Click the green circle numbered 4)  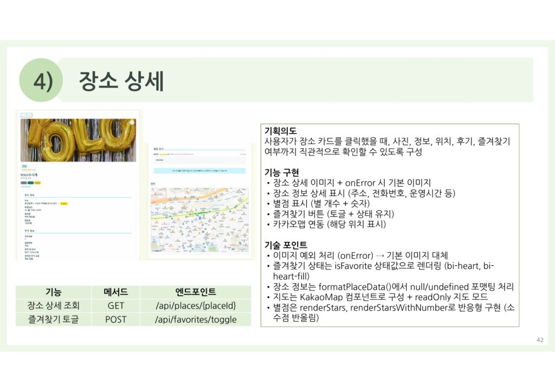coord(41,80)
